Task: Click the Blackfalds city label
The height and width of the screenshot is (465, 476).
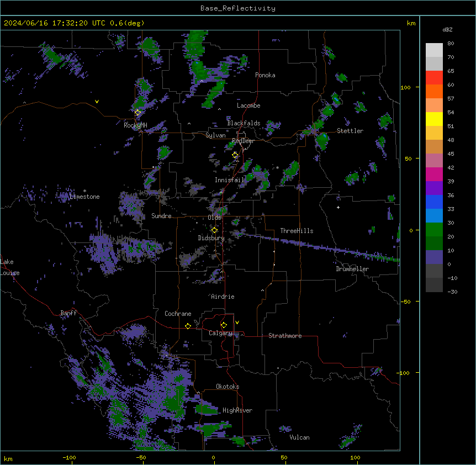Action: [244, 123]
